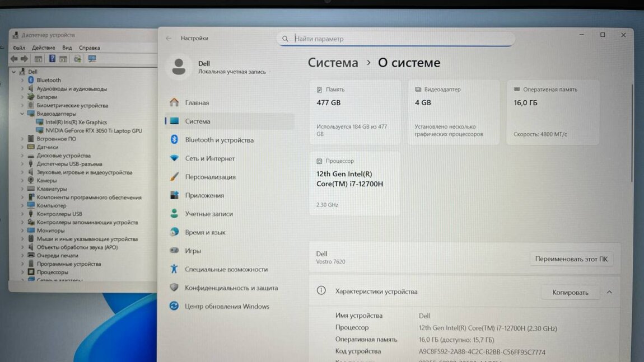
Task: Open Центр обновления Windows
Action: 227,306
